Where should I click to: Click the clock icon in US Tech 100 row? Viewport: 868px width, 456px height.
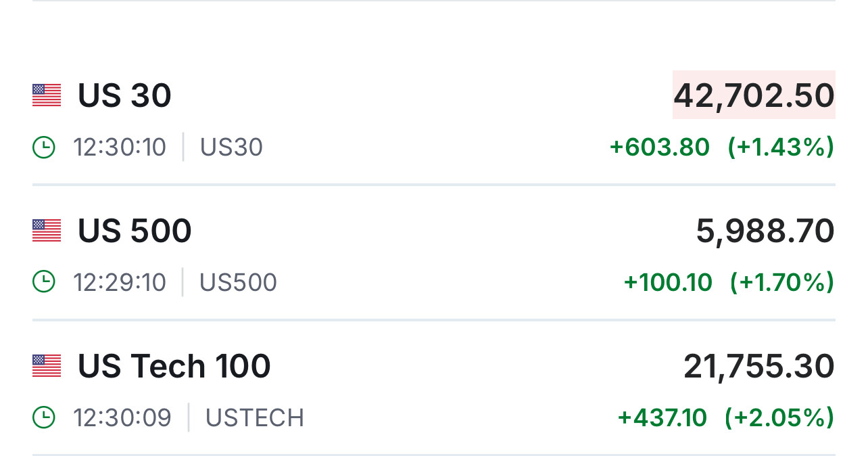click(44, 417)
